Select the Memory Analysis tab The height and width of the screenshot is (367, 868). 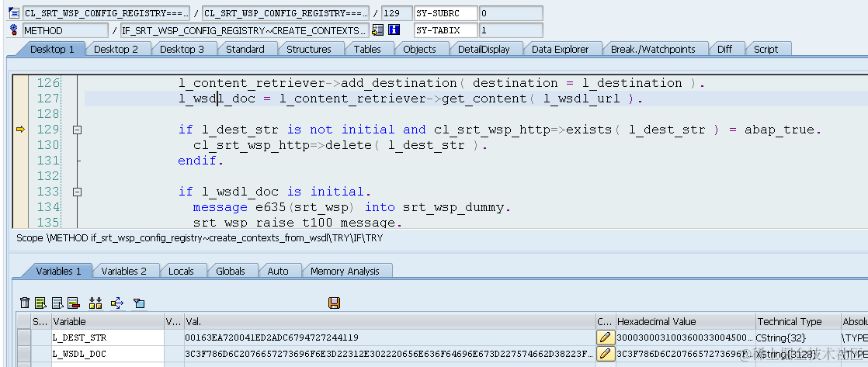pyautogui.click(x=345, y=272)
